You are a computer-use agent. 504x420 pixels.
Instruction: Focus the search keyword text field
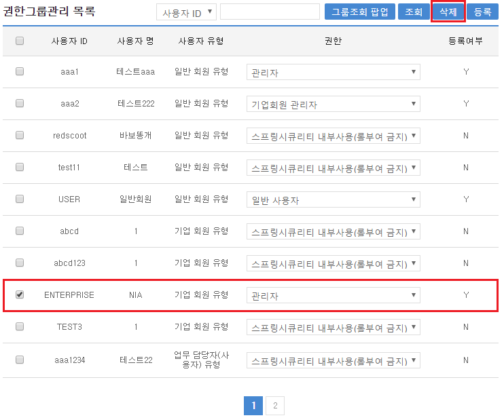pyautogui.click(x=270, y=12)
